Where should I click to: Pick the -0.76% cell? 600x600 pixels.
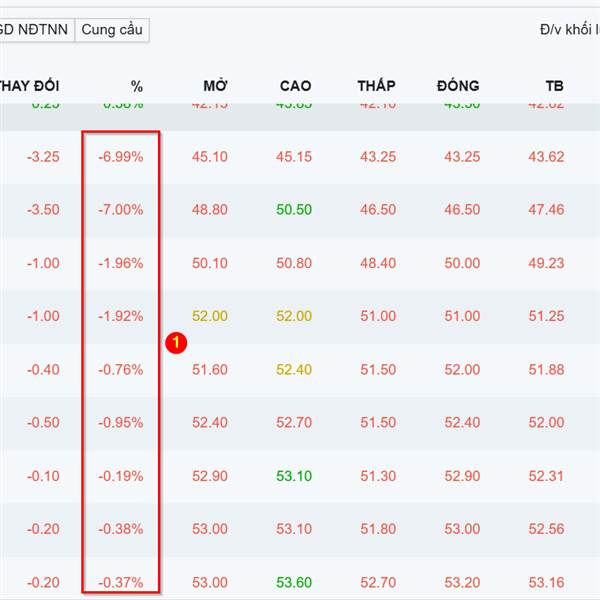click(x=121, y=370)
